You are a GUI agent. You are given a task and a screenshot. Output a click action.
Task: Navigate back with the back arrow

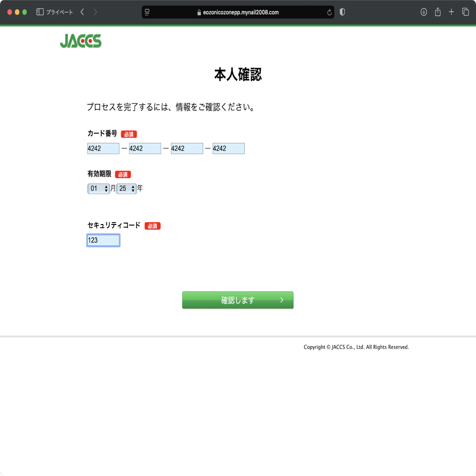(x=82, y=12)
